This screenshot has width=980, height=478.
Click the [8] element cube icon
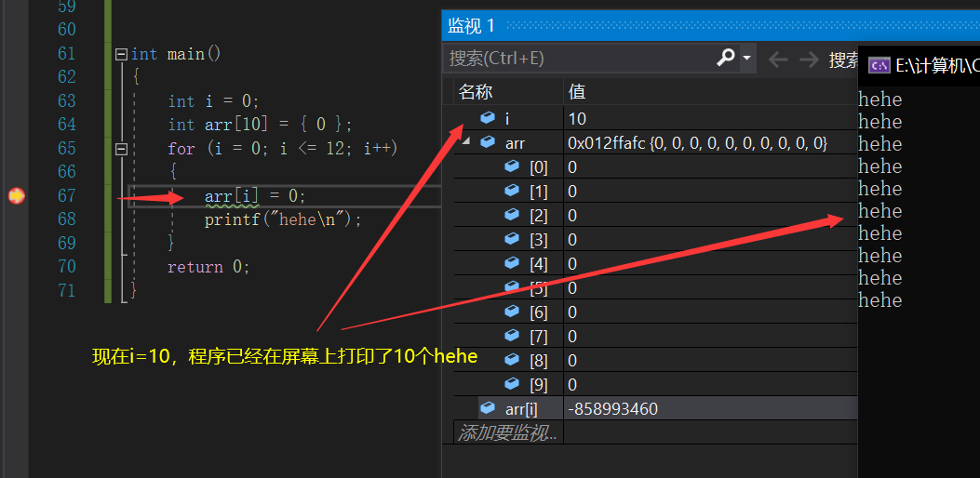click(513, 359)
